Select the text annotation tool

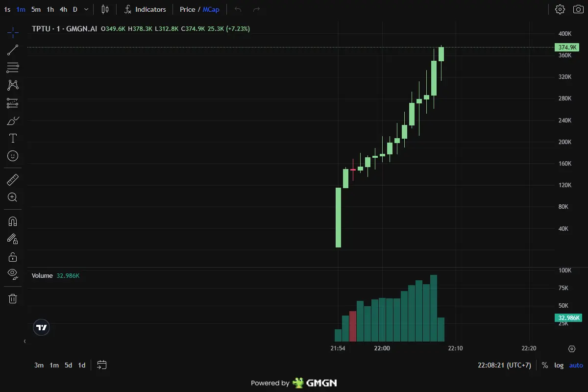pos(13,138)
